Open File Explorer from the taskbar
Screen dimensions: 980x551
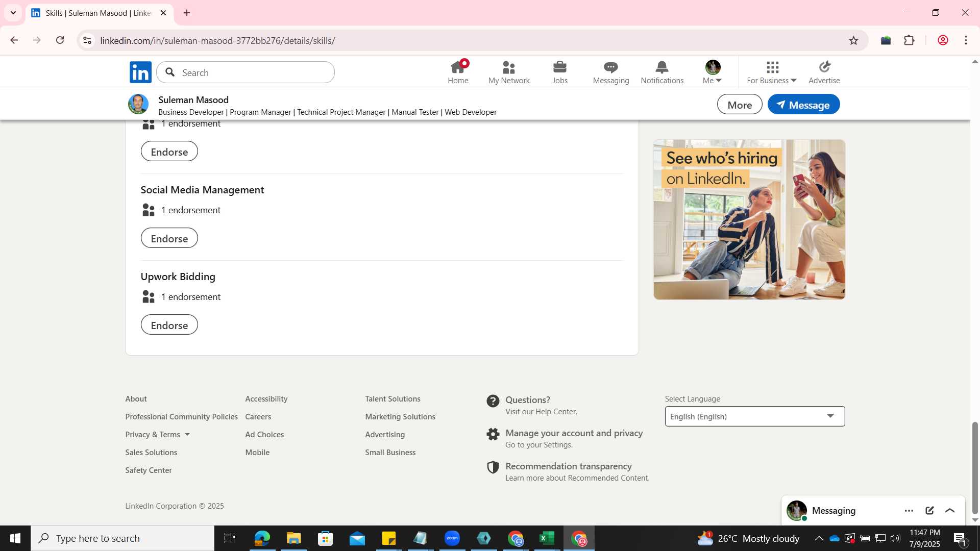(293, 538)
